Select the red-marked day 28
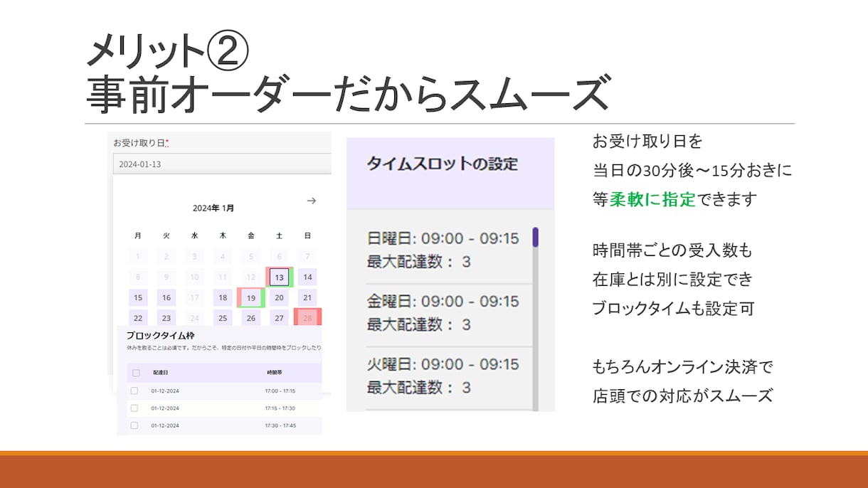This screenshot has width=868, height=488. point(307,318)
